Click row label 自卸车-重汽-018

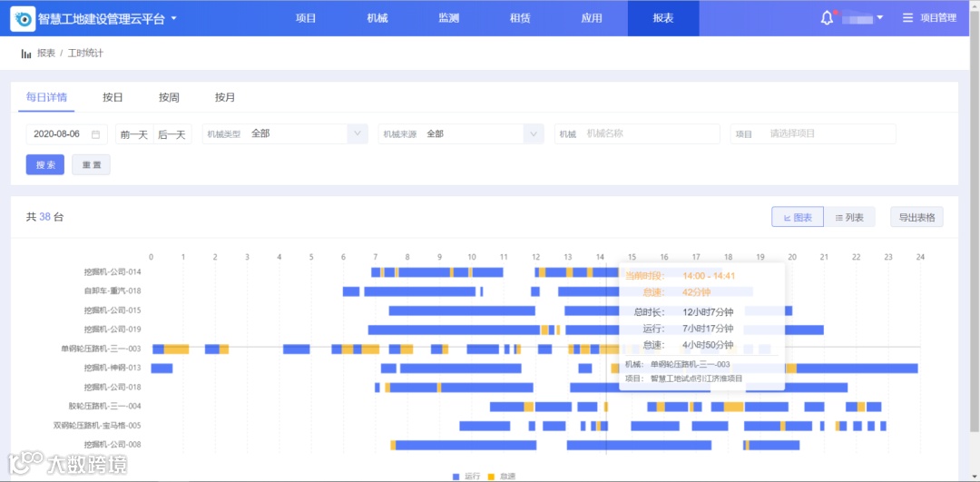tap(113, 290)
